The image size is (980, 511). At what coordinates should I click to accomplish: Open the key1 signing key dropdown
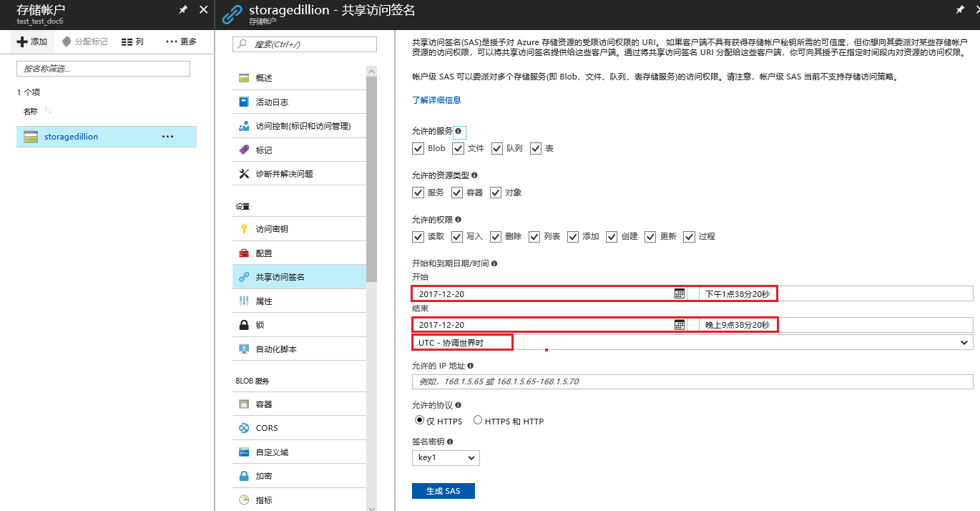(446, 458)
